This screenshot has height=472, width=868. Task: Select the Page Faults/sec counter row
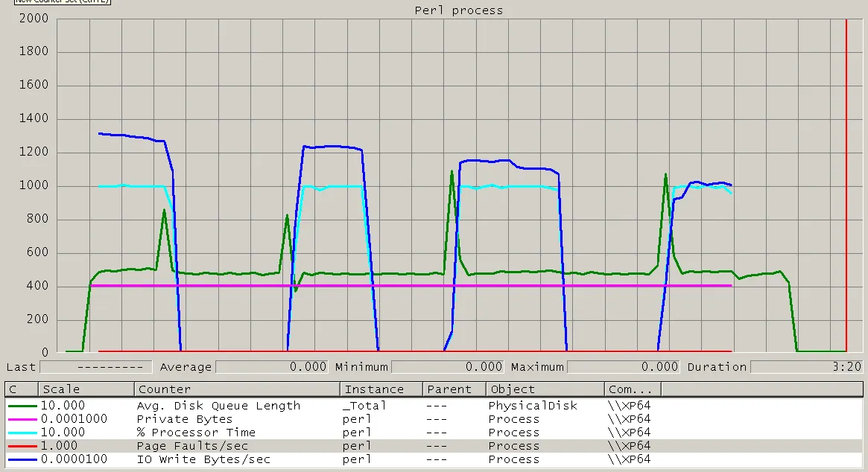coord(434,445)
